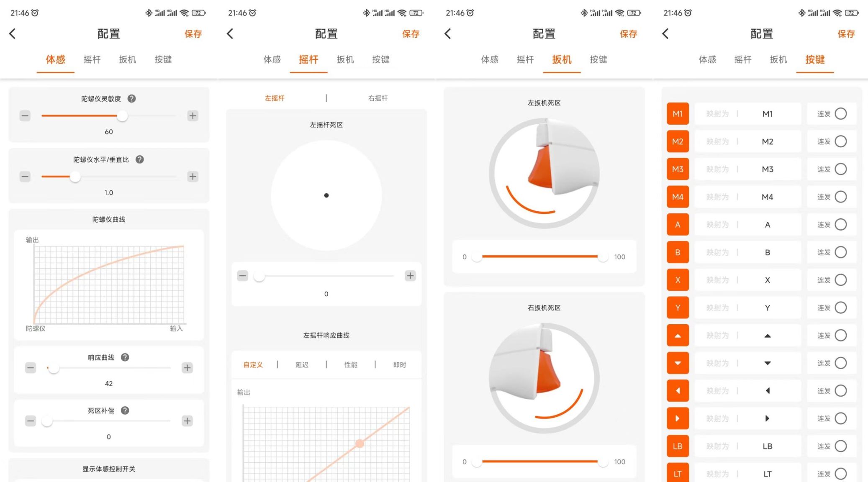Toggle 连发 radio for the A button

[840, 225]
